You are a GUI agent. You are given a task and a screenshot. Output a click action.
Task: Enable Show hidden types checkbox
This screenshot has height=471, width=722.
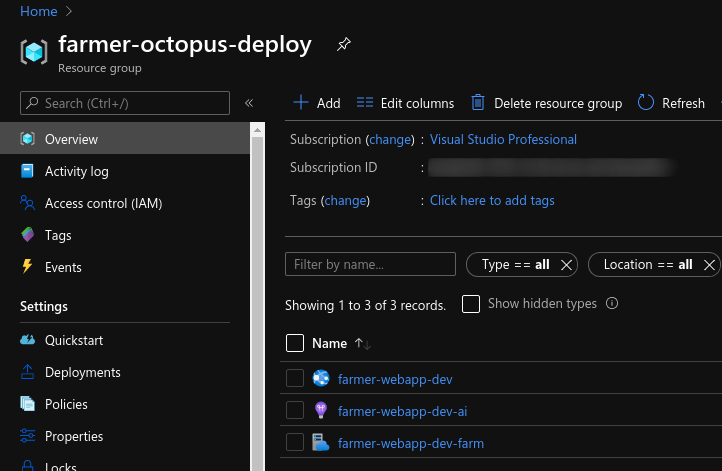pyautogui.click(x=471, y=304)
